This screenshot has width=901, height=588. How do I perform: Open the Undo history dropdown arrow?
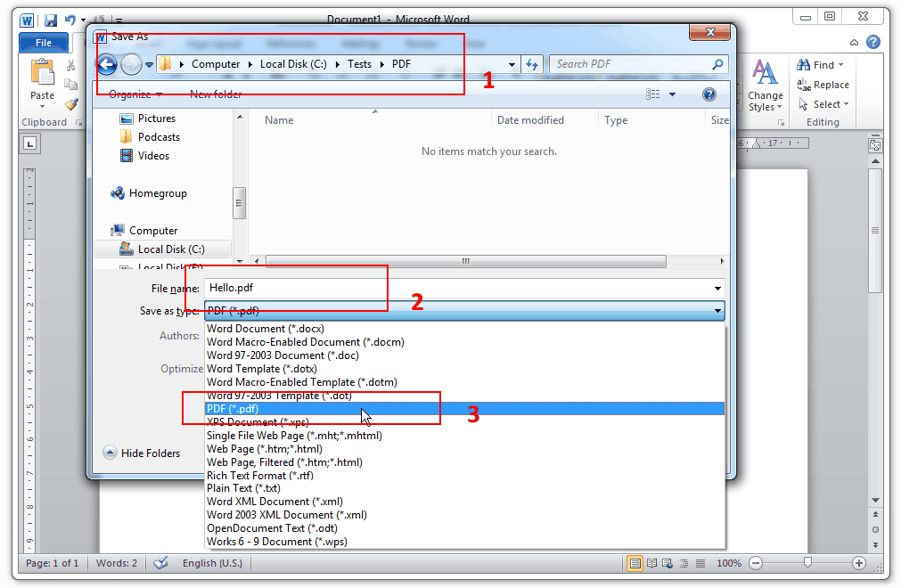click(x=83, y=21)
